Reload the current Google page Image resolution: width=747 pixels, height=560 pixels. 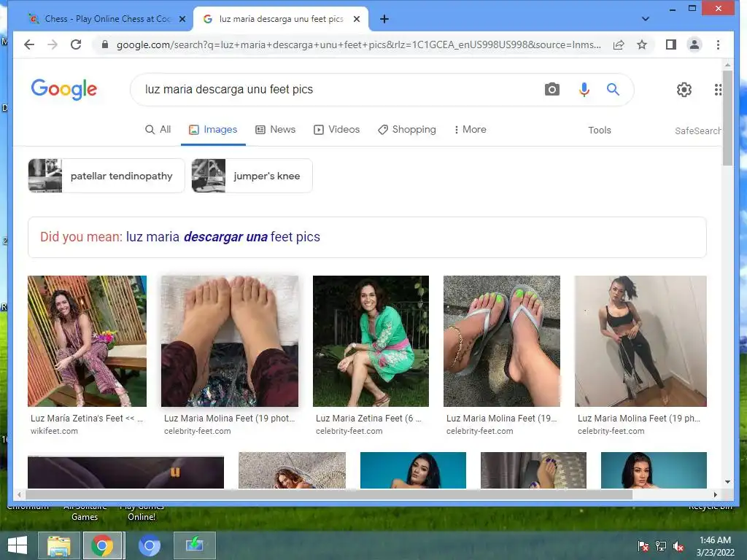click(76, 44)
